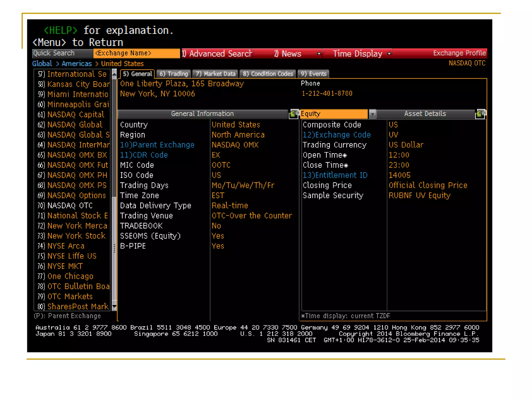Screen dimensions: 532x399
Task: Click the General Information export icon
Action: (x=294, y=114)
